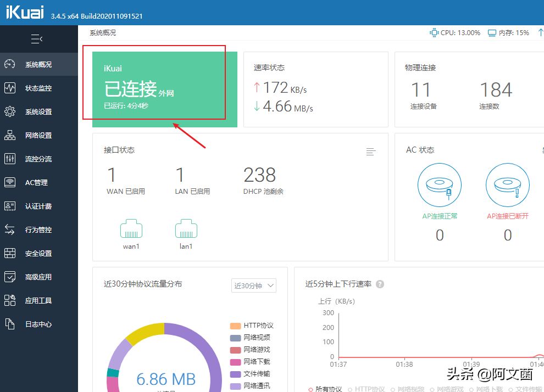Click the 日志中心 documents icon
Image resolution: width=544 pixels, height=392 pixels.
tap(10, 324)
